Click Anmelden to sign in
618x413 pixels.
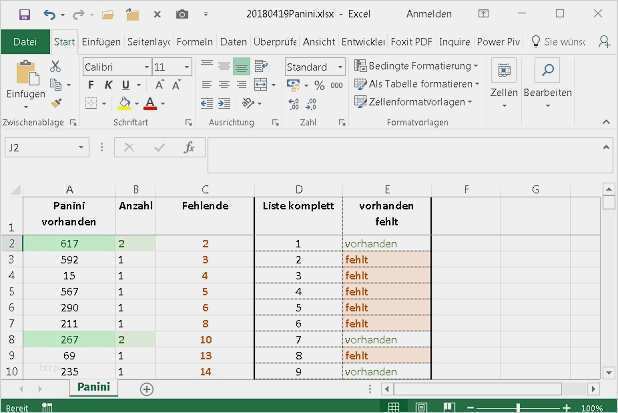[429, 14]
